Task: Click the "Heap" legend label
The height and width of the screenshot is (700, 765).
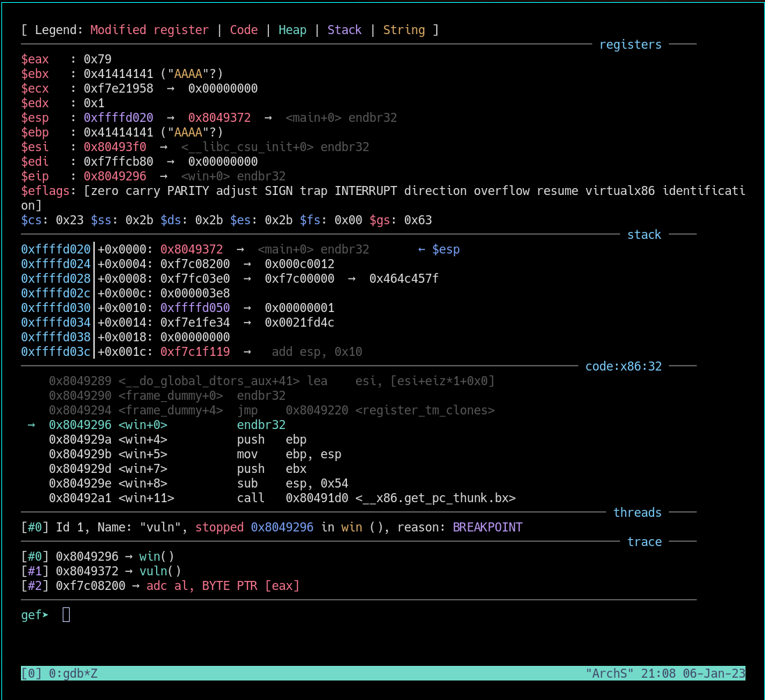Action: [292, 30]
